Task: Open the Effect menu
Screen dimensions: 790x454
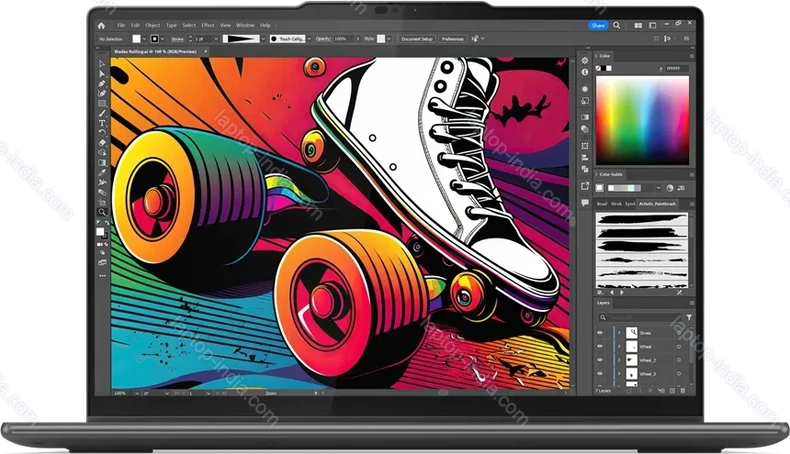Action: [207, 24]
